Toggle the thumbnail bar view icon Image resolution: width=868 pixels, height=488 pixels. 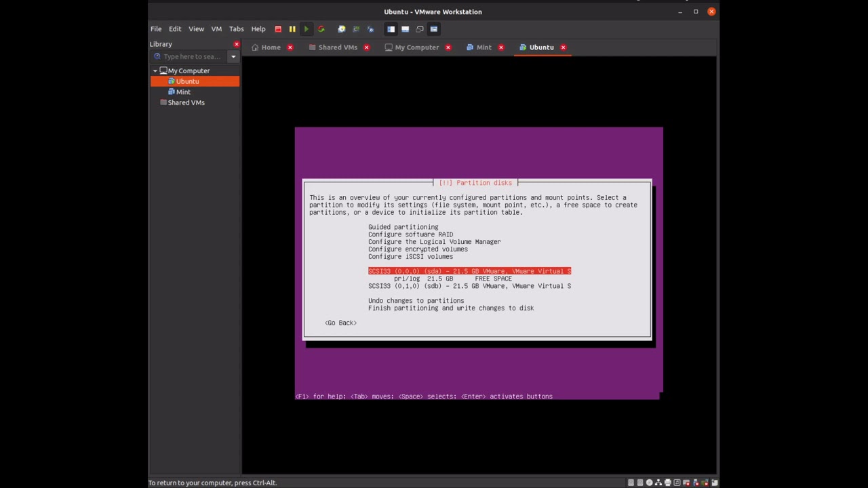point(406,29)
